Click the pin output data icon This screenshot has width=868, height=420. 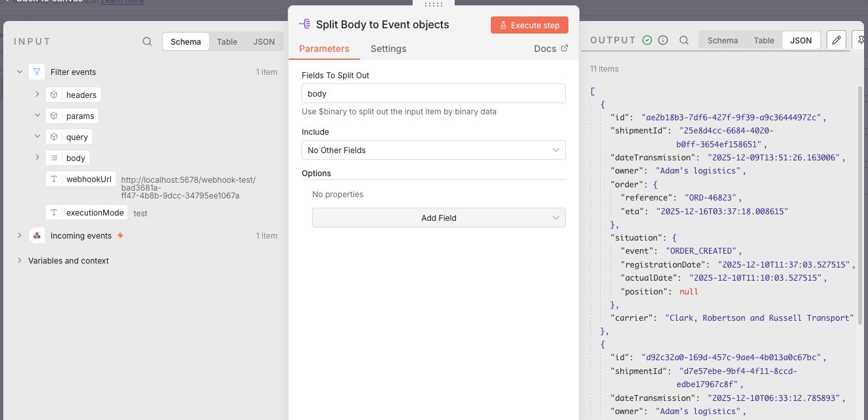coord(859,40)
